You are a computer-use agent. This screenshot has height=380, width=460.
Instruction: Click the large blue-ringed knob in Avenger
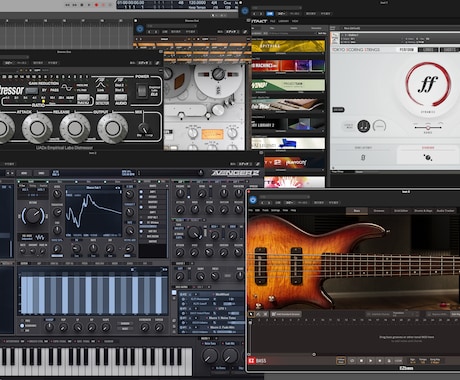[x=33, y=216]
